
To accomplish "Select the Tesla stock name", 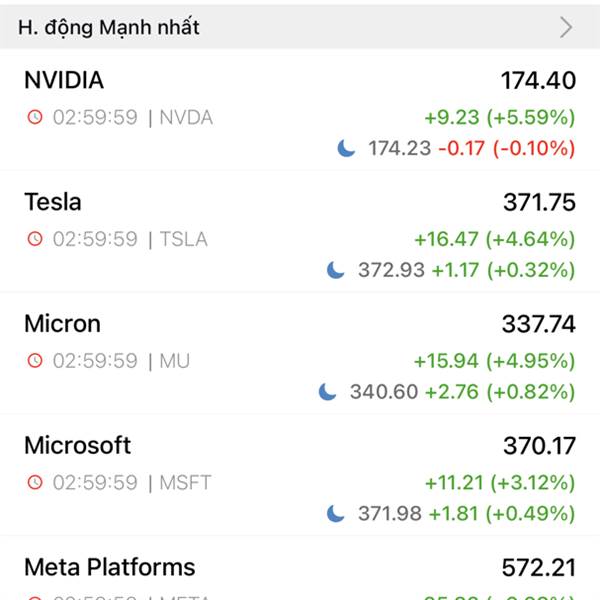I will [53, 202].
